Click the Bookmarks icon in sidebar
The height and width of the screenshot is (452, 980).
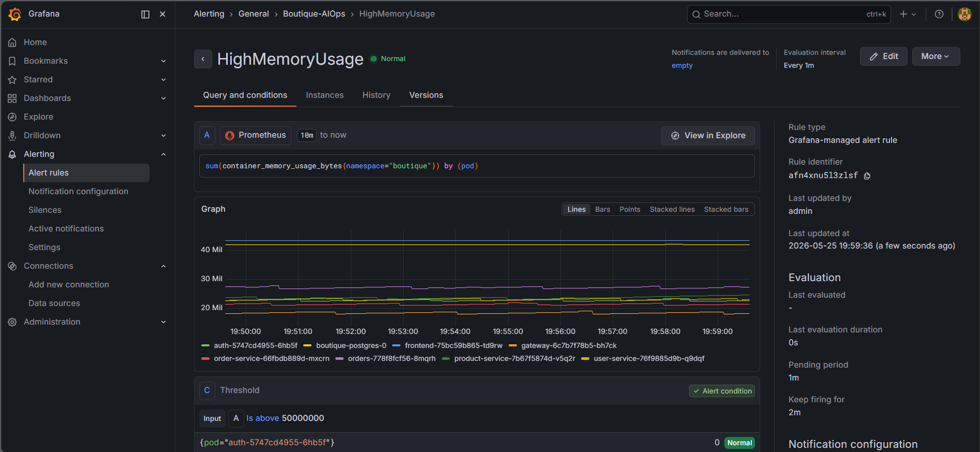tap(12, 61)
